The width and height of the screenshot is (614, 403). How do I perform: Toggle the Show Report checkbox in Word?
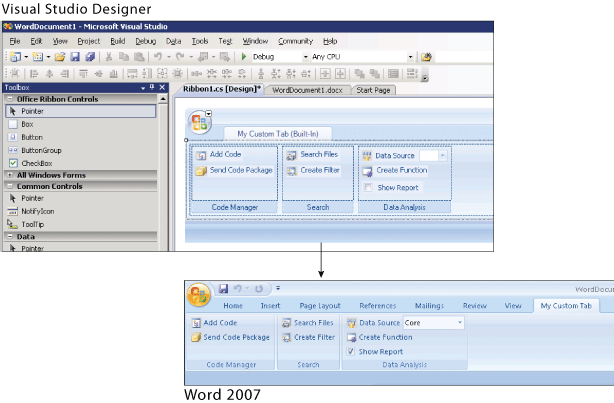pos(350,352)
